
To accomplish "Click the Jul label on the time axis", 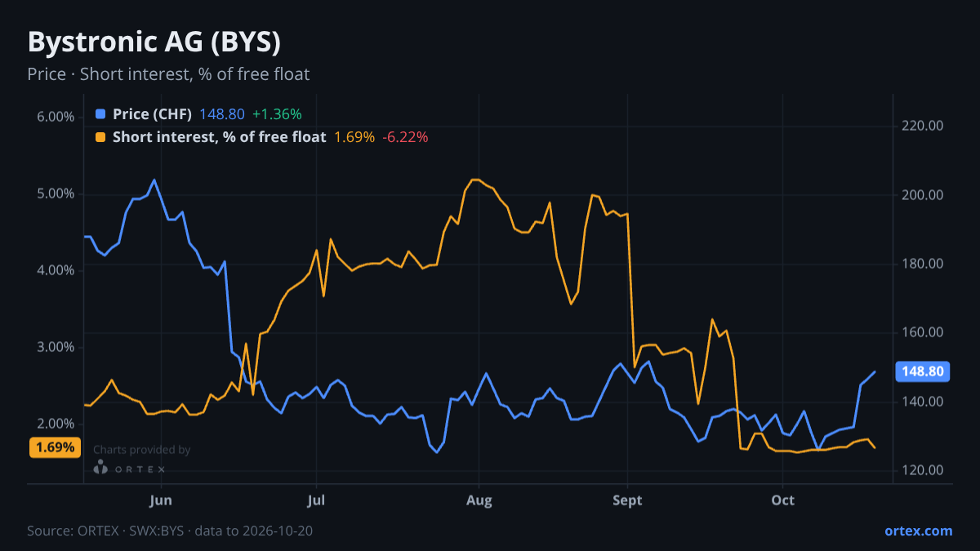I will click(316, 500).
